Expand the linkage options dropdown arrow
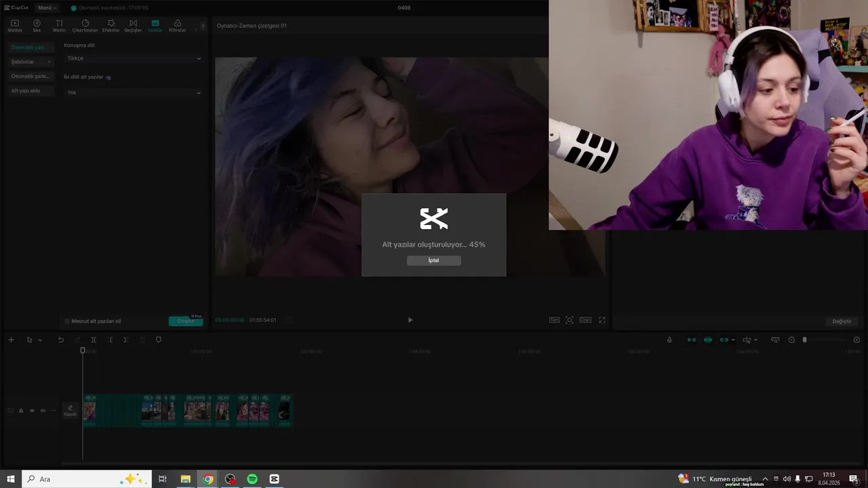 [733, 340]
